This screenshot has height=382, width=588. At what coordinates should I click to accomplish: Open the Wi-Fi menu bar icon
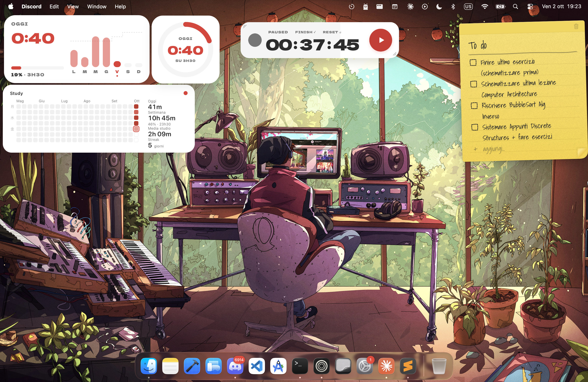(485, 7)
